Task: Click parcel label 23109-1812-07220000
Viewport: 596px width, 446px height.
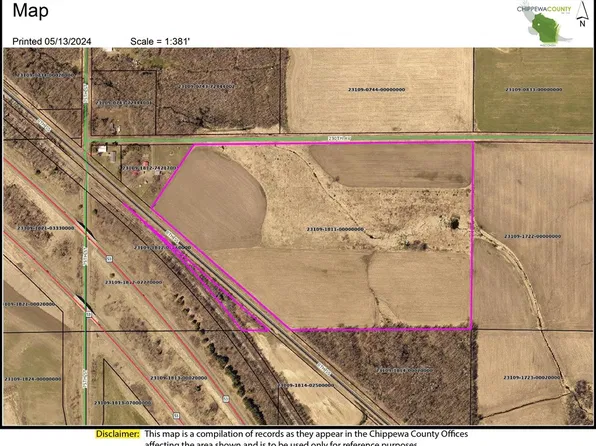Action: pos(133,283)
